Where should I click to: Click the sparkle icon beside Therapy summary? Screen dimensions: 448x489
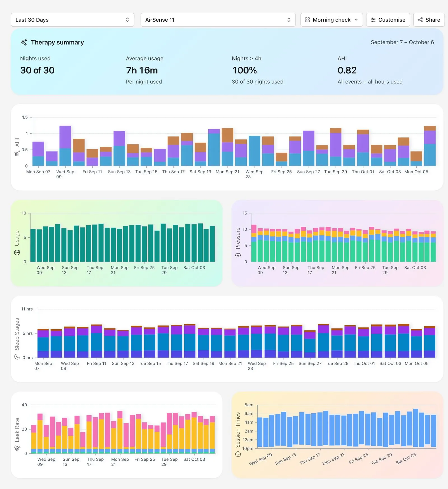click(24, 42)
